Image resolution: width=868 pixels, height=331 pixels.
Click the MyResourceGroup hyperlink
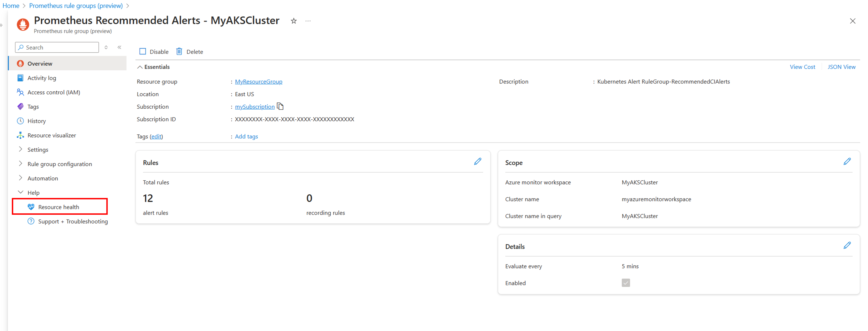point(258,82)
